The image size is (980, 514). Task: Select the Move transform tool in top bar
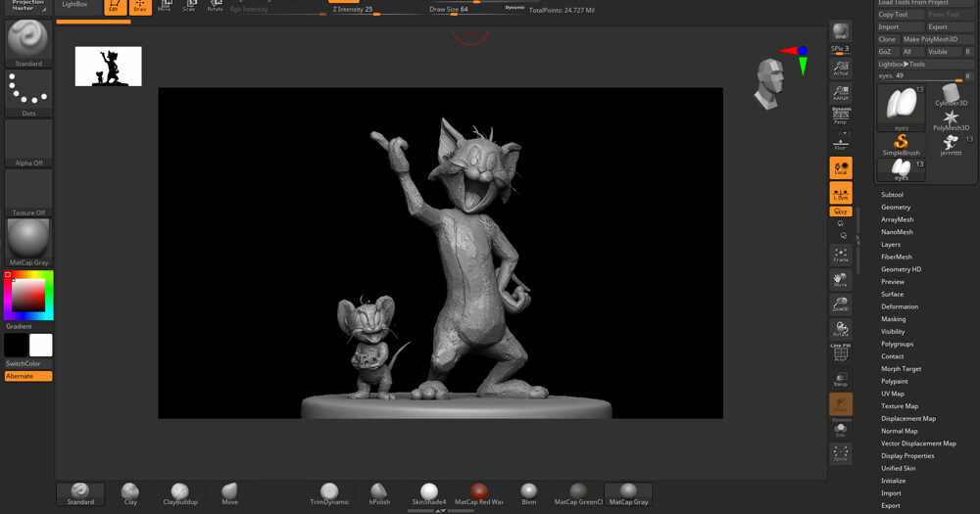pos(165,6)
